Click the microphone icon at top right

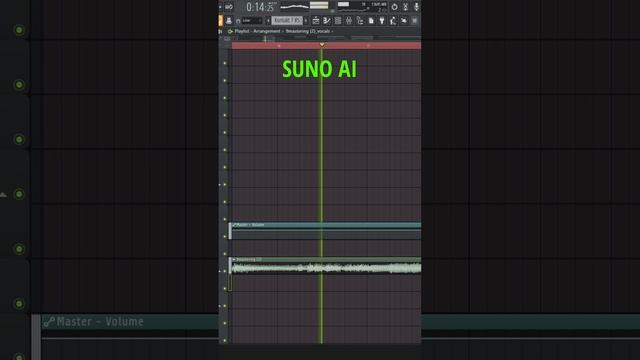point(416,7)
